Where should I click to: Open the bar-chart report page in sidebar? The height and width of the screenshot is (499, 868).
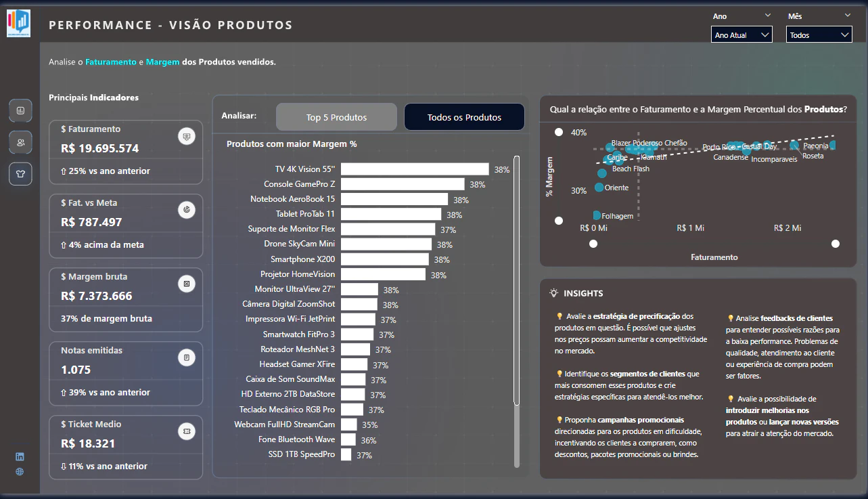pos(20,110)
